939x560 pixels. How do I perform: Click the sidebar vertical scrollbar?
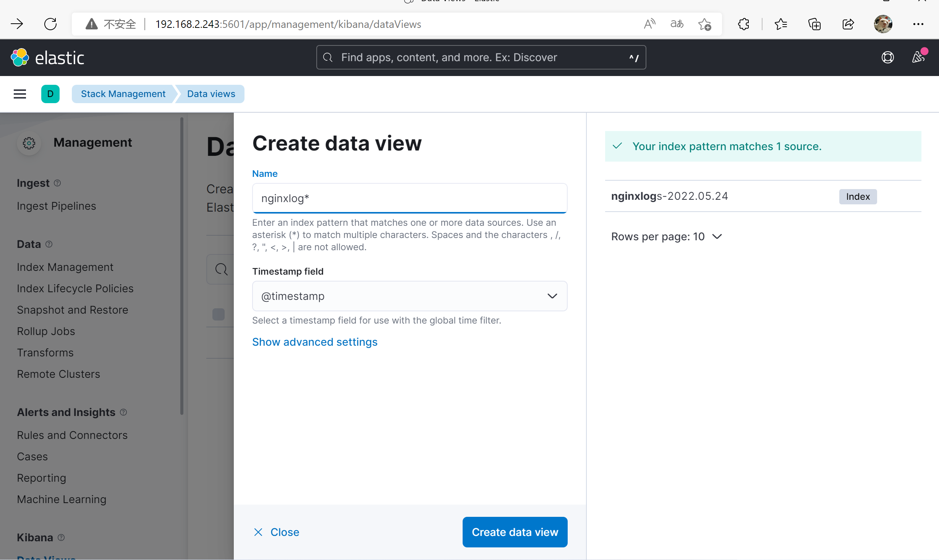[182, 266]
